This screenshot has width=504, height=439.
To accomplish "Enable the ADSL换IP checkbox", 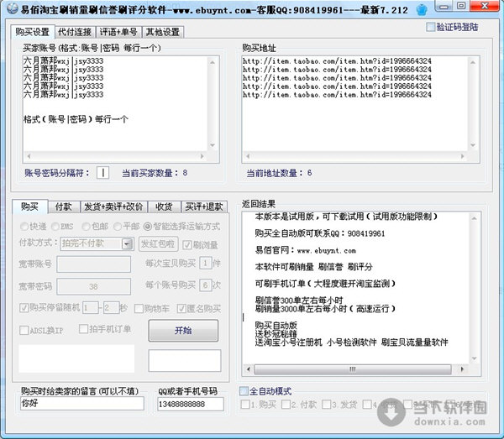I will point(24,330).
